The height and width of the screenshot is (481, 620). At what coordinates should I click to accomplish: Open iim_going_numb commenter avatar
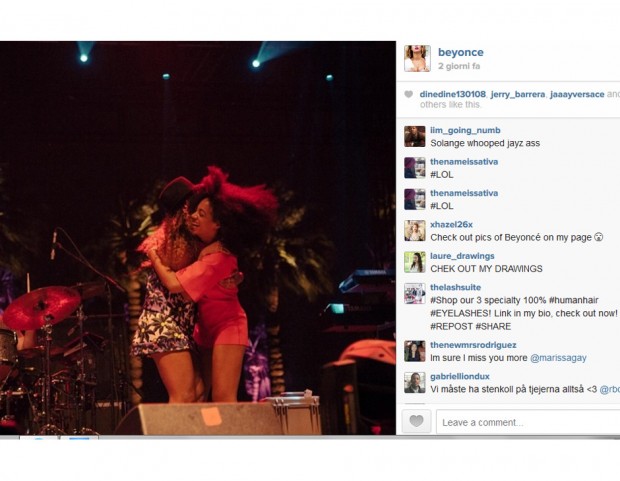[415, 136]
